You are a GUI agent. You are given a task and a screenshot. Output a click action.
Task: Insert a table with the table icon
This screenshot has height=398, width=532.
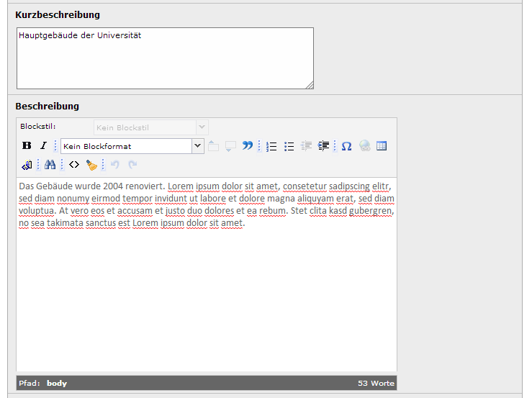point(382,146)
